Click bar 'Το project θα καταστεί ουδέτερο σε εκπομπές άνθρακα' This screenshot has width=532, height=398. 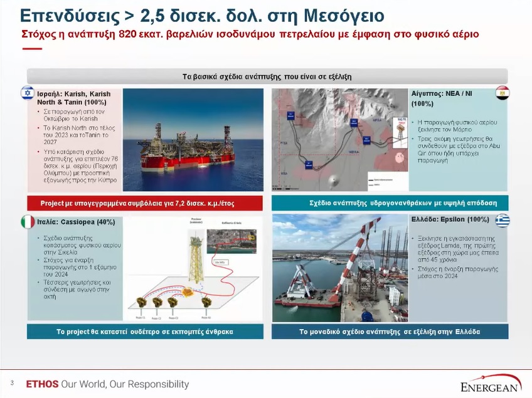tap(145, 332)
